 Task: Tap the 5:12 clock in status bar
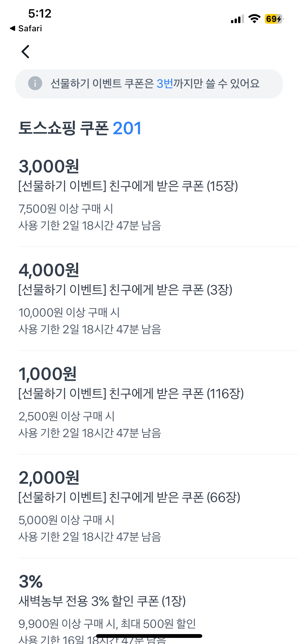40,13
